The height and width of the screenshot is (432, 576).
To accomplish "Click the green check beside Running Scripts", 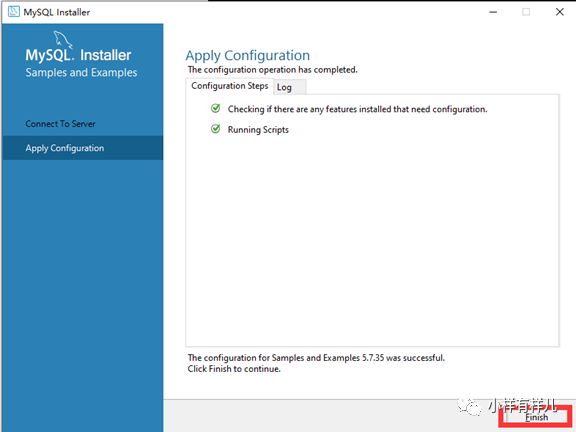I will [216, 129].
